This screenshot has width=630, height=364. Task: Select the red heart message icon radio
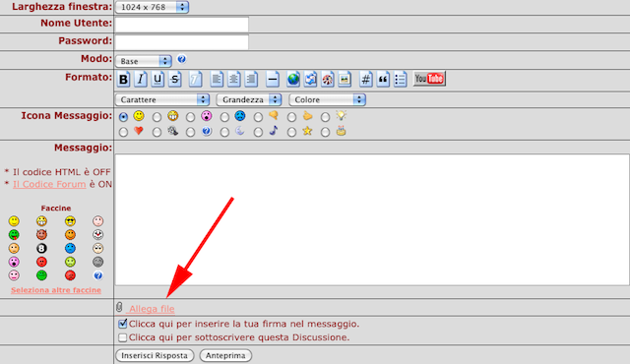pos(123,132)
